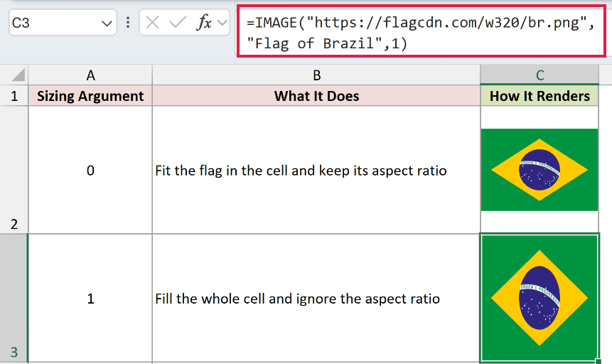Cancel the formula entry with X icon
Viewport: 612px width, 364px height.
pos(152,23)
